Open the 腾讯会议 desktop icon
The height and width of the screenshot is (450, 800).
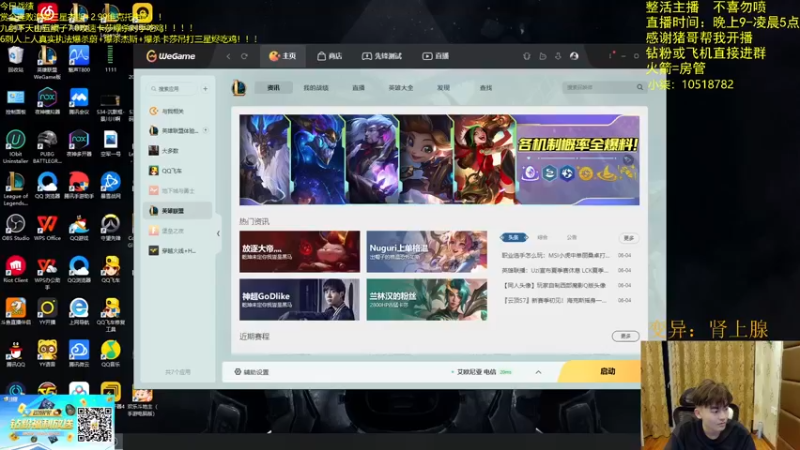click(79, 102)
